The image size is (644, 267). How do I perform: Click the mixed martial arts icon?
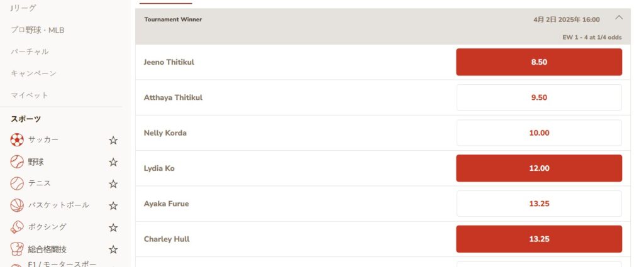pyautogui.click(x=18, y=249)
